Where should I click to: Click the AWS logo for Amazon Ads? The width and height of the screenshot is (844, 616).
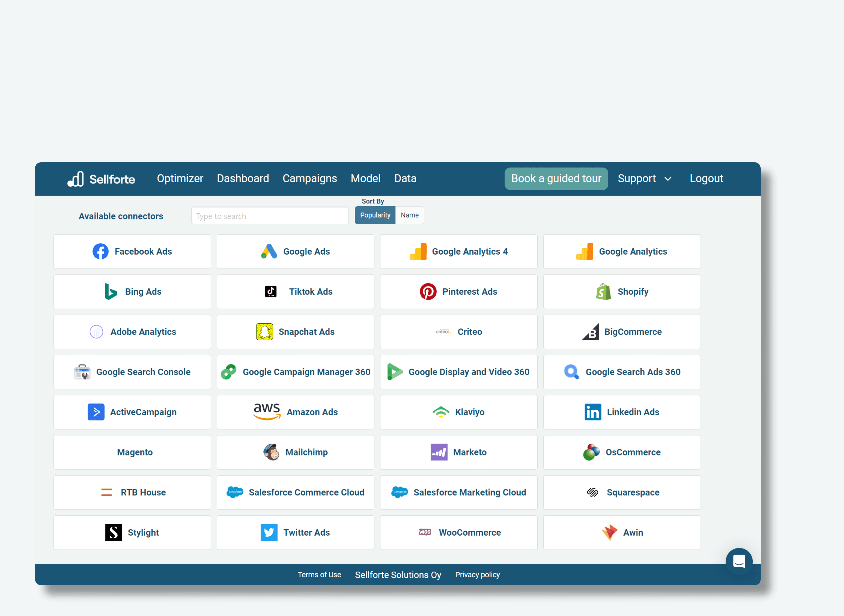[267, 412]
